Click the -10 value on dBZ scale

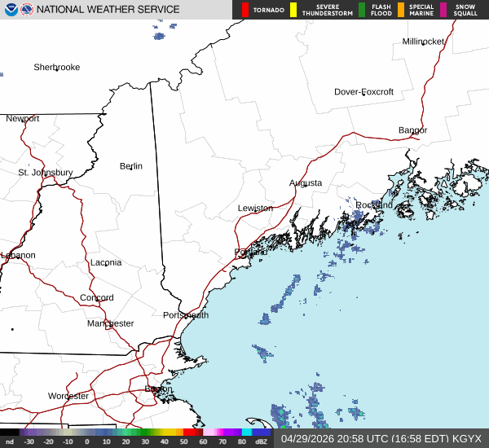pos(68,441)
